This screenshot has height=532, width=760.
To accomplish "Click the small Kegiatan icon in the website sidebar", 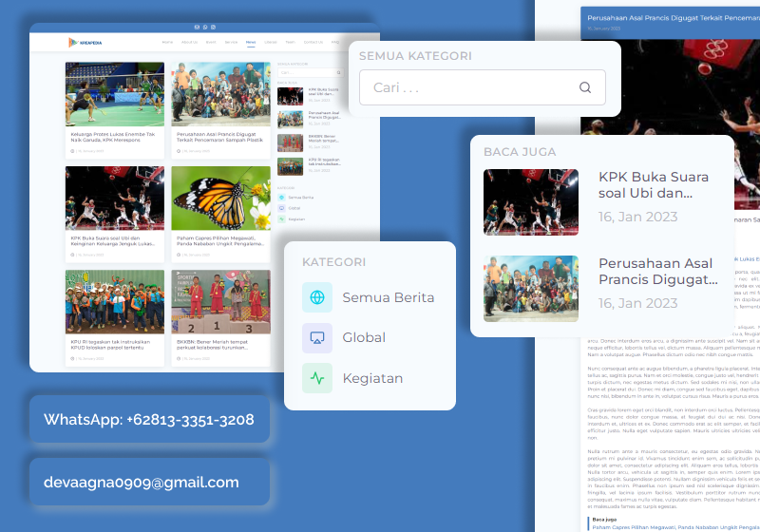I will (281, 219).
